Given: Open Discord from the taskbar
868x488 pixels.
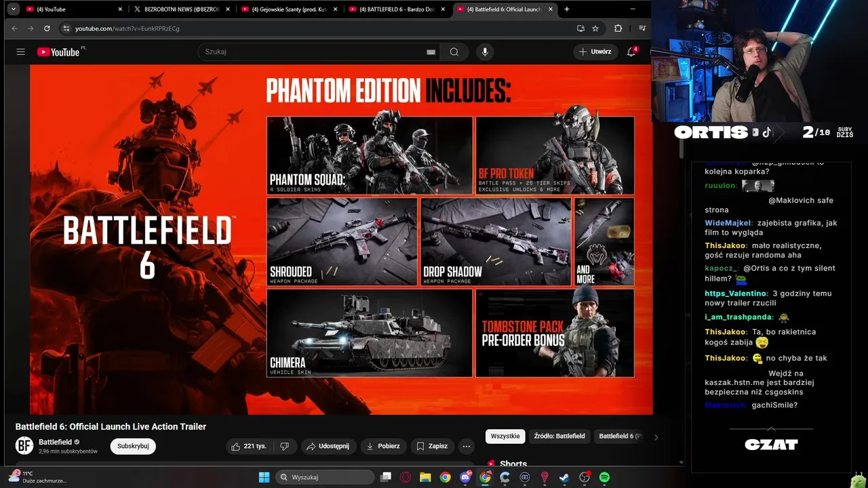Looking at the screenshot, I should click(x=465, y=477).
